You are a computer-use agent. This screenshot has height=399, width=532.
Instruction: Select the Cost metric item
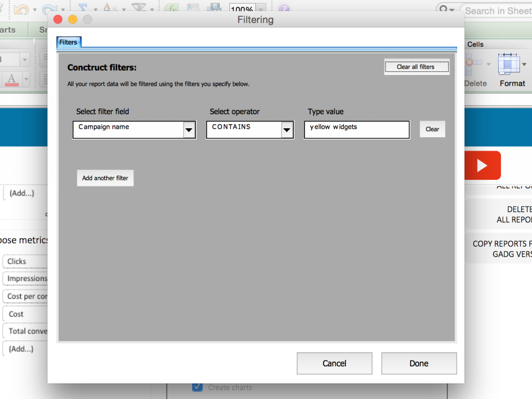pyautogui.click(x=25, y=314)
